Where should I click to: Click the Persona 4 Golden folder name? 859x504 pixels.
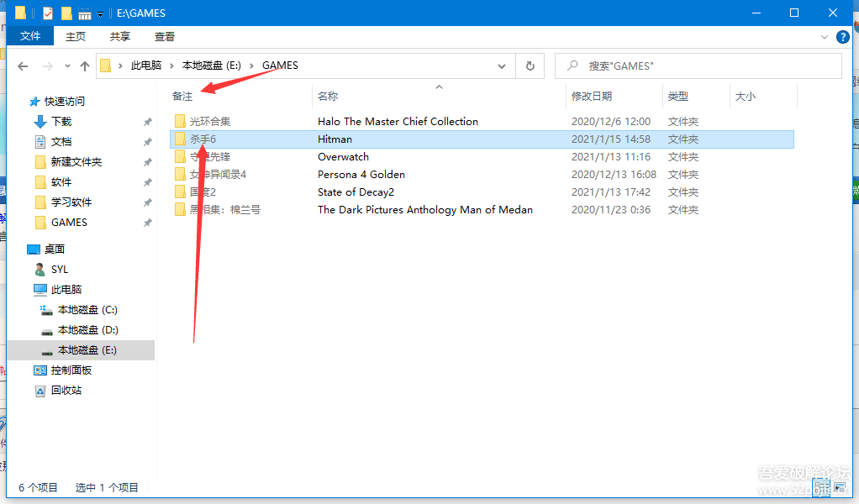[361, 174]
